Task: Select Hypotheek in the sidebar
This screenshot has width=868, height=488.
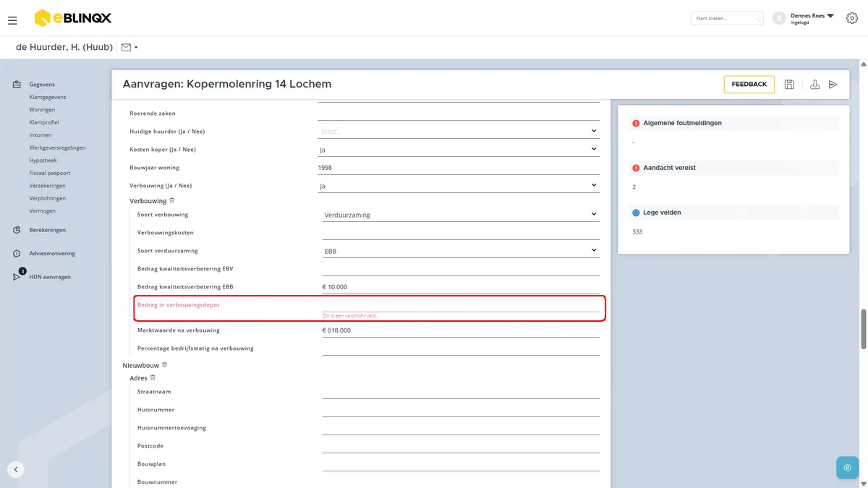Action: 43,160
